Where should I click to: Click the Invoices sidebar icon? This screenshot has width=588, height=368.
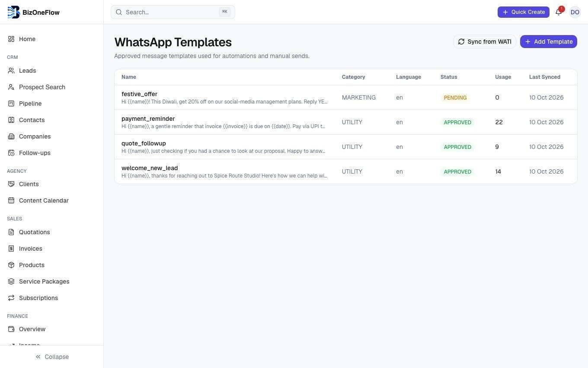(11, 249)
